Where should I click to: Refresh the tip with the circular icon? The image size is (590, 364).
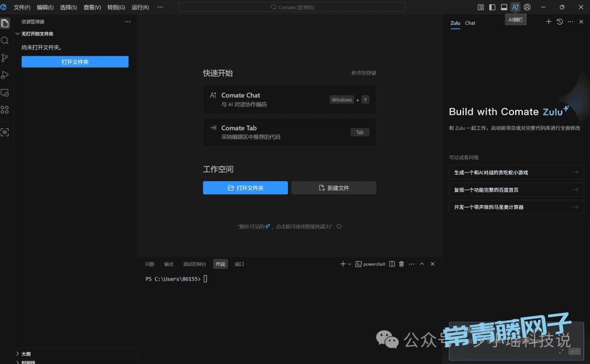pos(339,226)
